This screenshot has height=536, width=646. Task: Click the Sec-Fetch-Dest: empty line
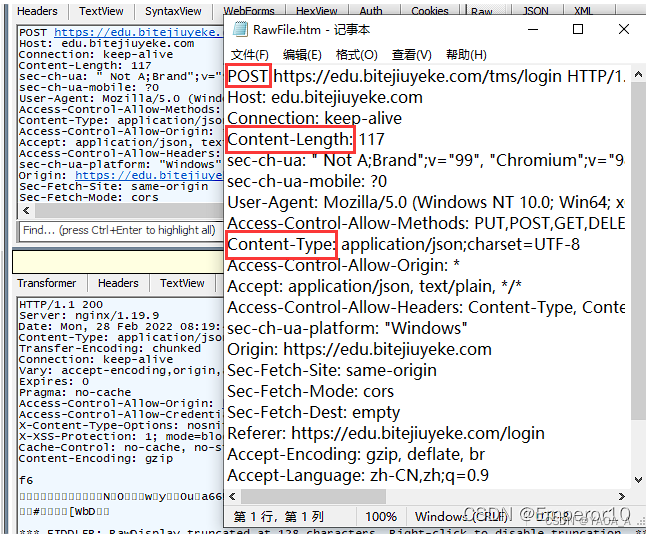coord(314,412)
